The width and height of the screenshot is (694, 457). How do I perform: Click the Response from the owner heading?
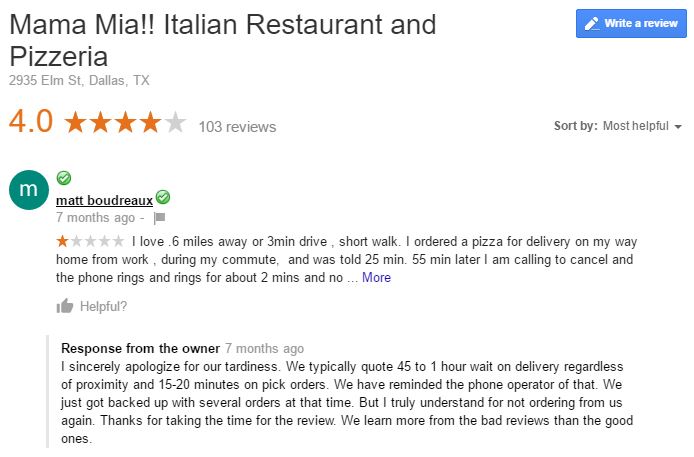(140, 348)
